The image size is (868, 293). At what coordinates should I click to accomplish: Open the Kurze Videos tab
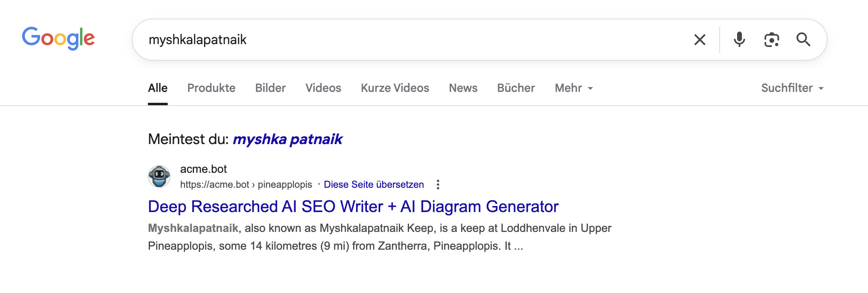pyautogui.click(x=395, y=88)
